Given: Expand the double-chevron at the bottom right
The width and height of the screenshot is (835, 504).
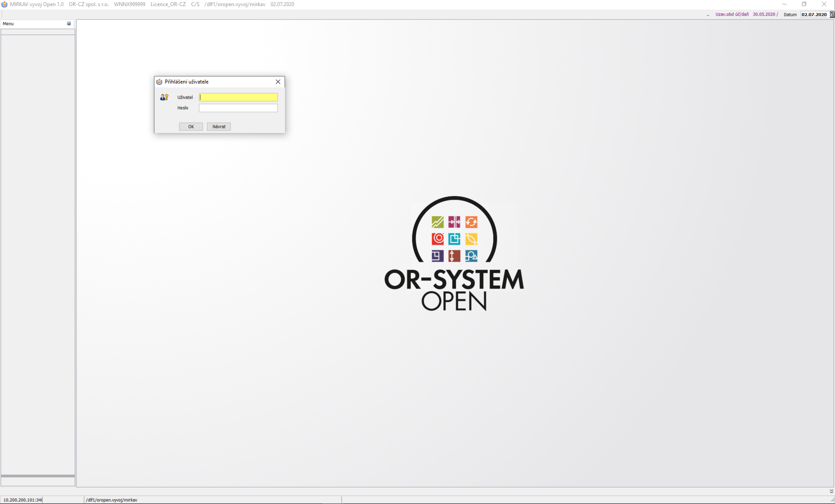Looking at the screenshot, I should click(x=831, y=491).
